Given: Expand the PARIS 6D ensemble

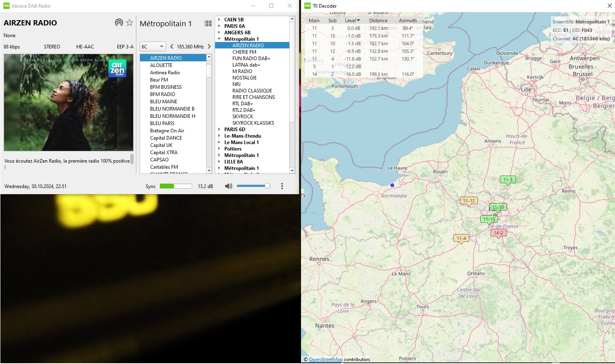Looking at the screenshot, I should (x=219, y=129).
